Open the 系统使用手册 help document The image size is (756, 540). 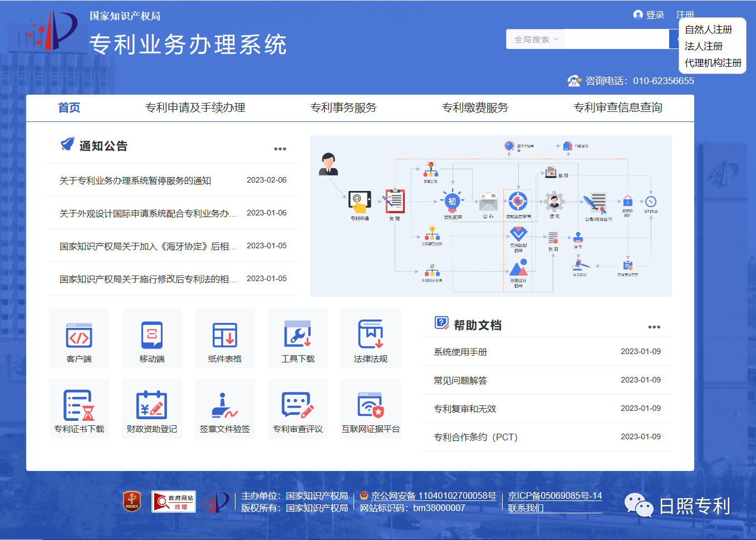(460, 352)
